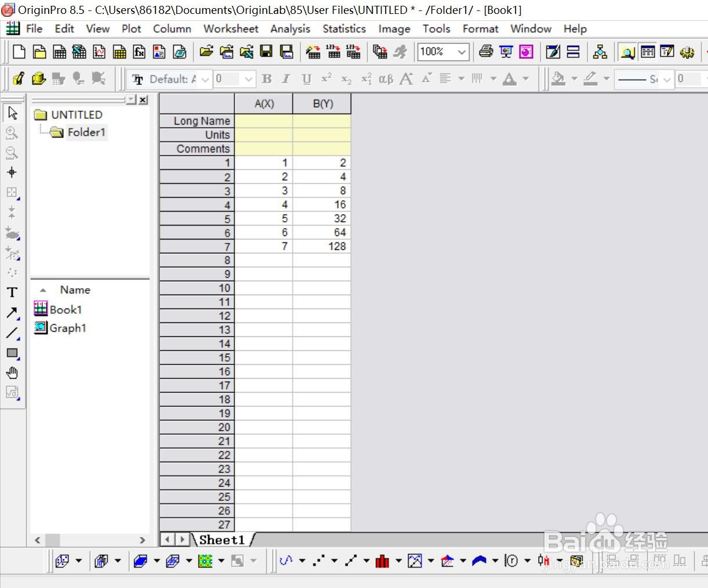The width and height of the screenshot is (708, 588).
Task: Create a New Workbook via toolbar
Action: click(59, 52)
